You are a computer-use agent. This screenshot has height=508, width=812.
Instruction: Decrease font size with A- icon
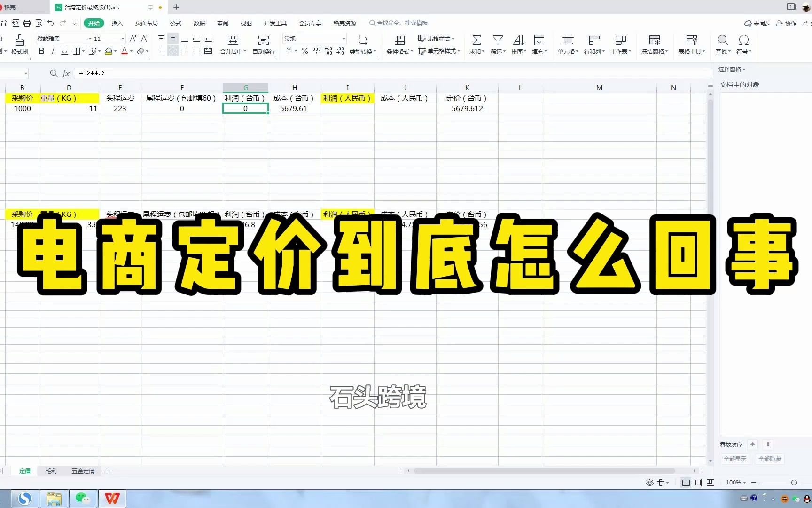click(x=145, y=39)
